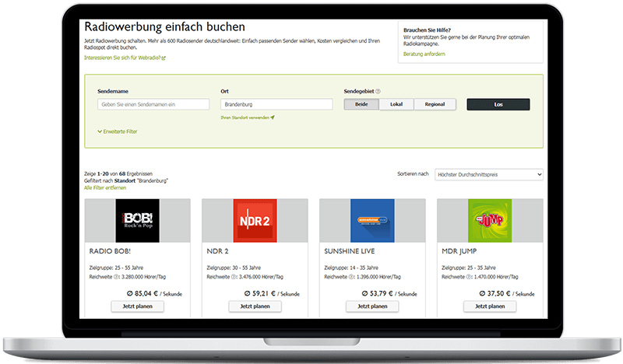
Task: Select the Regional broadcast area option
Action: click(x=435, y=104)
